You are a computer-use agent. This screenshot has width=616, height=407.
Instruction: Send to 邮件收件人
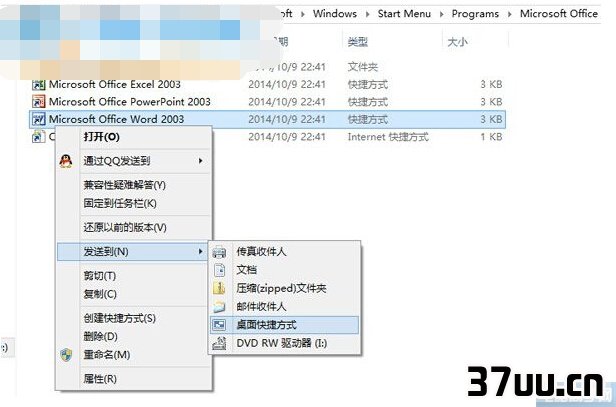pyautogui.click(x=261, y=306)
